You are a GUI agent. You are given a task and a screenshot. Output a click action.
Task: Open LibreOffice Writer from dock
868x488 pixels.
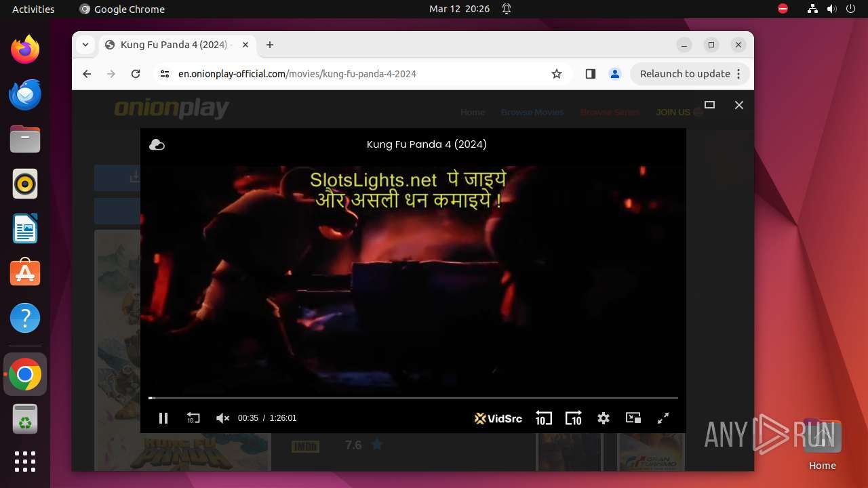pos(25,228)
